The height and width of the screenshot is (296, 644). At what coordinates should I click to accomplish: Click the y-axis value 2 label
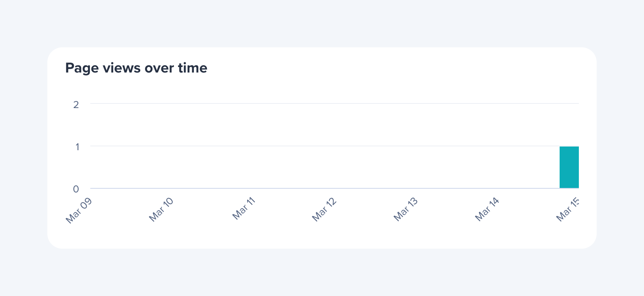click(76, 105)
